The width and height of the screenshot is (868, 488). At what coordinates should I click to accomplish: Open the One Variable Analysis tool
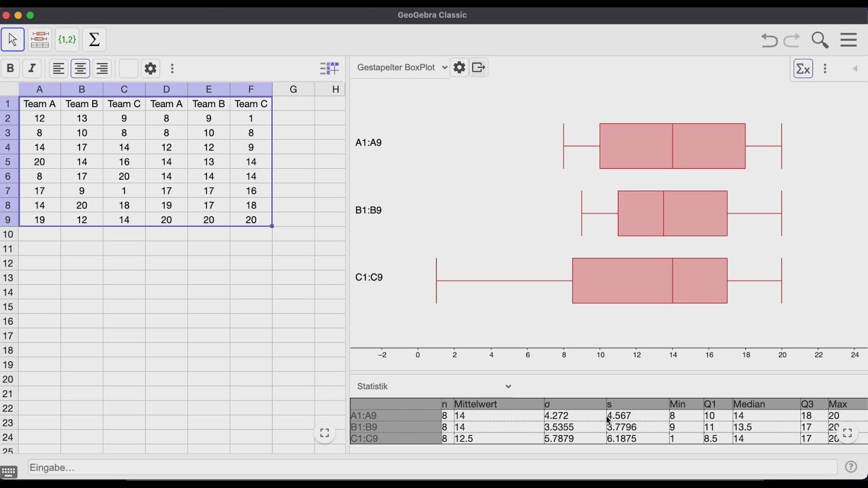[40, 39]
